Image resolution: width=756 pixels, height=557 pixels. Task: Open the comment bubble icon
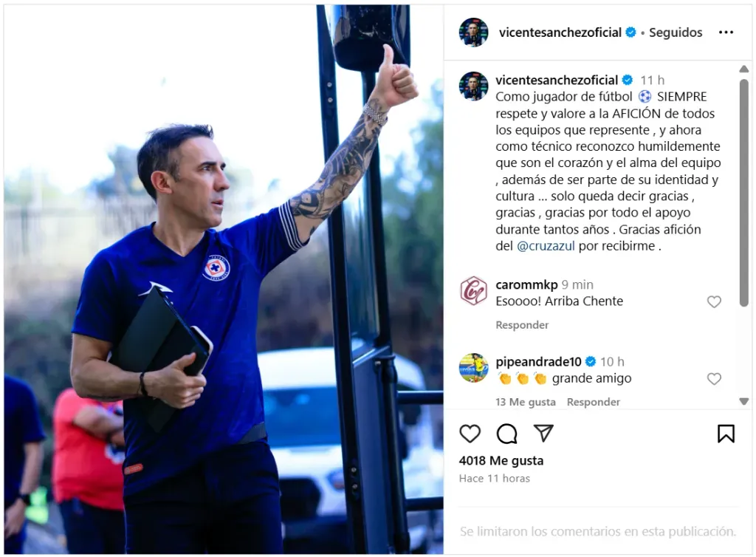coord(506,434)
